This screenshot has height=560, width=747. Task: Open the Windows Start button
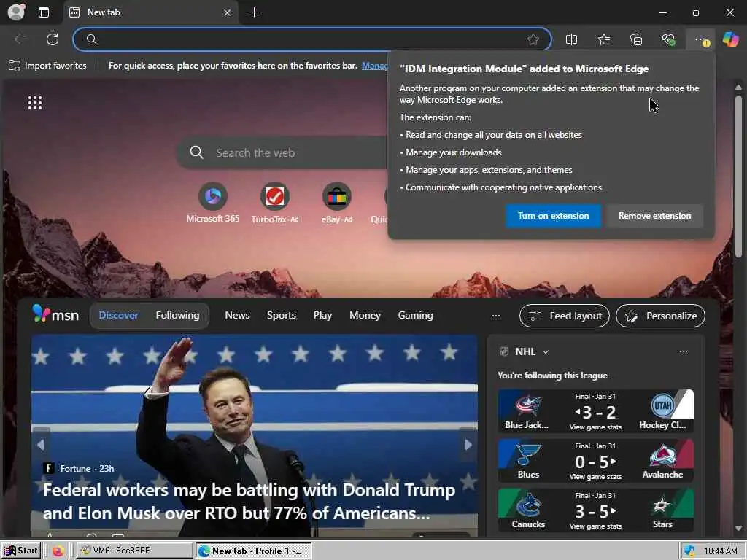(21, 551)
